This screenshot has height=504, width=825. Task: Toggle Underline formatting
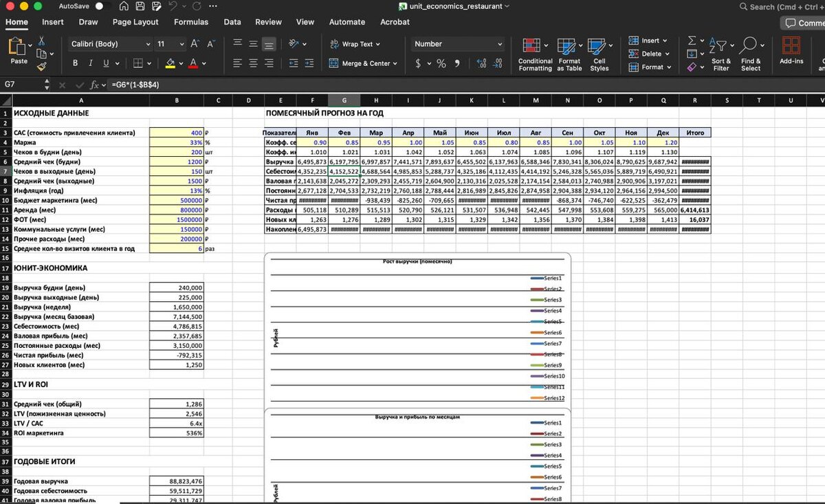(x=106, y=63)
